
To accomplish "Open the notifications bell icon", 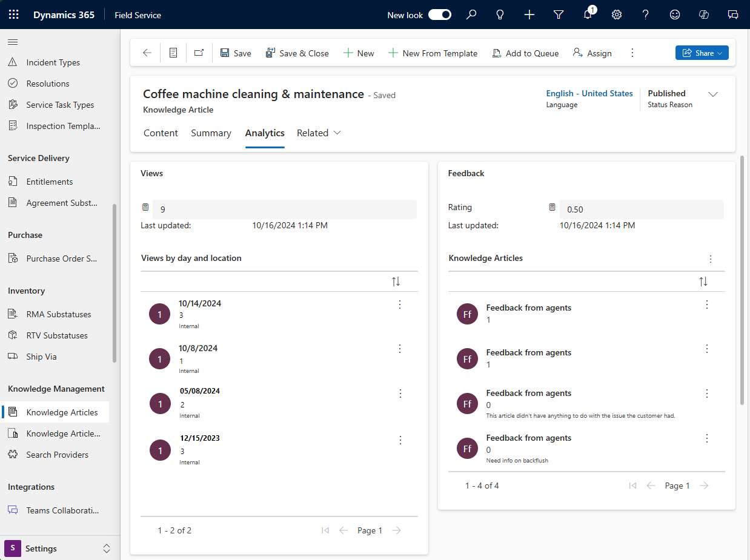I will click(588, 15).
